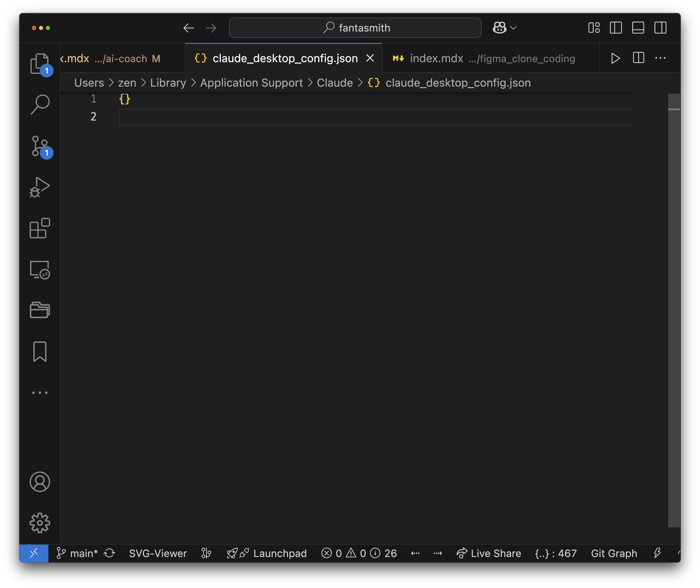Open the zen breadcrumb
This screenshot has height=588, width=700.
coord(127,83)
